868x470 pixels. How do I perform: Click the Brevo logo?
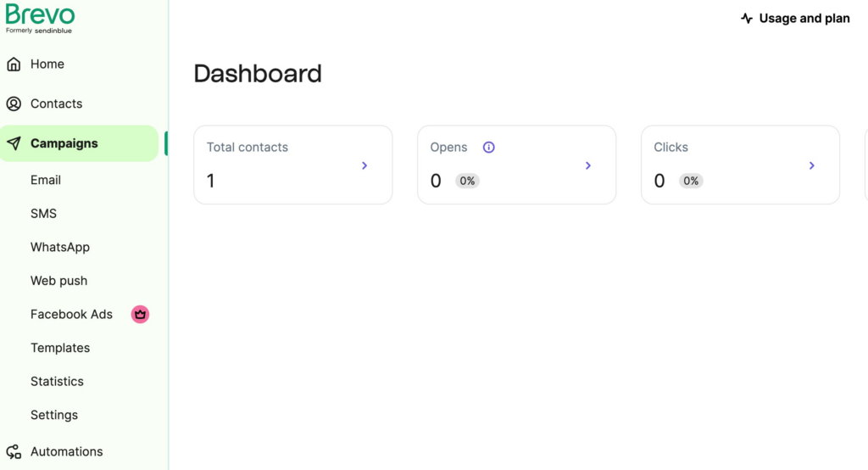[40, 14]
